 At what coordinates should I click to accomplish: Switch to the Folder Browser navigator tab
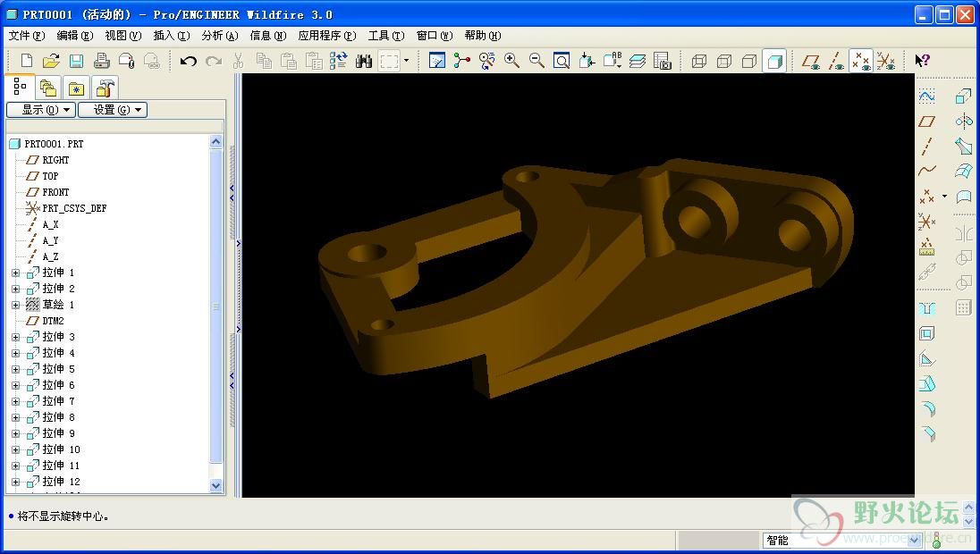[x=47, y=88]
